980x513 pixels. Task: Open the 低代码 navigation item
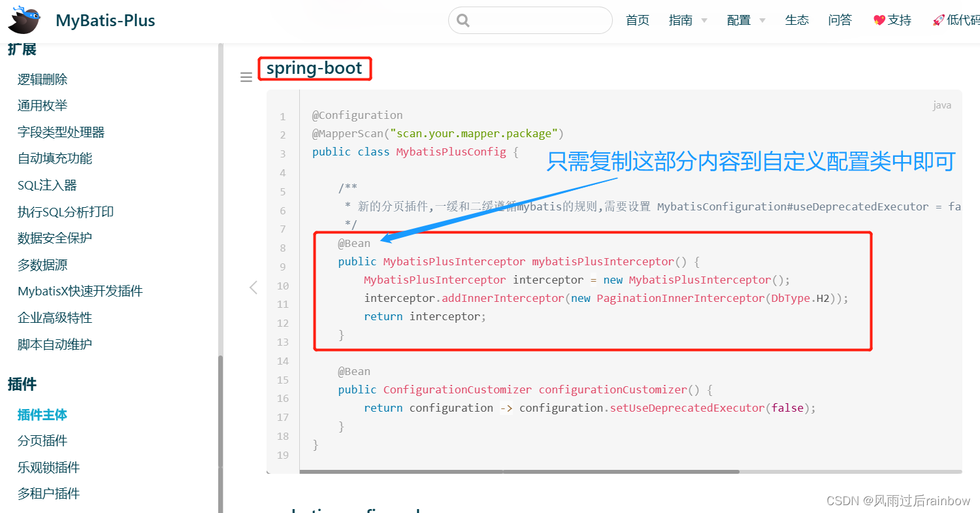pos(956,20)
